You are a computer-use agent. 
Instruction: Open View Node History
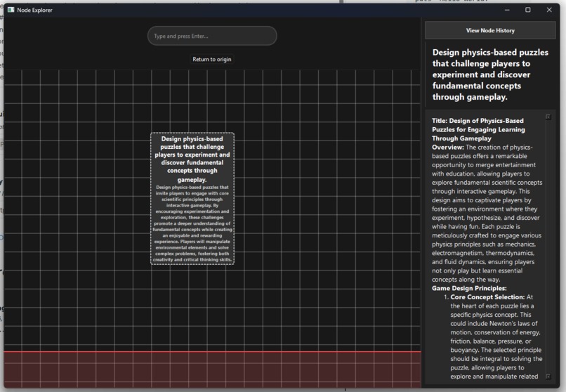pos(490,30)
